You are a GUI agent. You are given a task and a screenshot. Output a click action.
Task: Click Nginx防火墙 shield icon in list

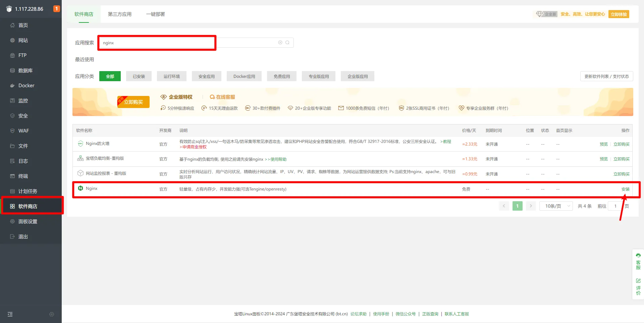point(80,144)
